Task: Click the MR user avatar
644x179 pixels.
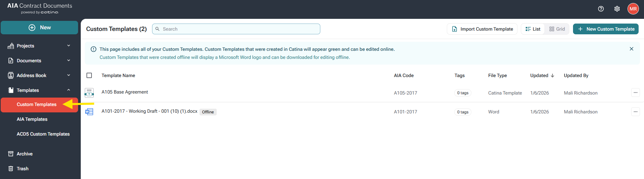Action: pyautogui.click(x=633, y=9)
